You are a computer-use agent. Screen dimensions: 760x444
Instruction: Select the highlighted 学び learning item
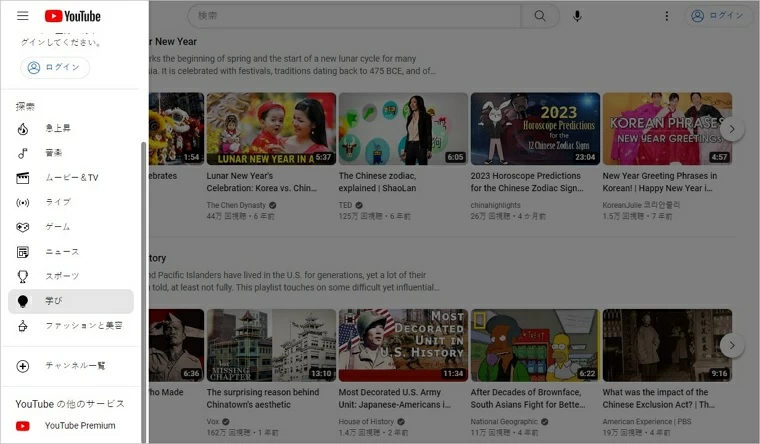pyautogui.click(x=71, y=301)
